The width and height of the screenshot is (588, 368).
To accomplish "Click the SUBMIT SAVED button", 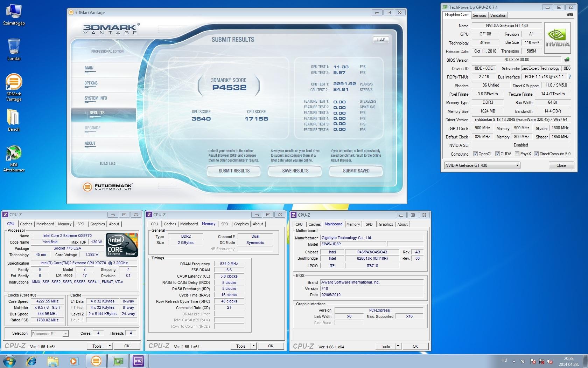I will [x=356, y=171].
